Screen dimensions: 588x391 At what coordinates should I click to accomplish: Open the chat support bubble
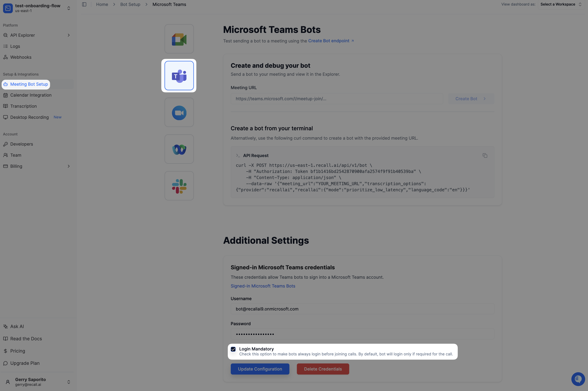coord(578,379)
